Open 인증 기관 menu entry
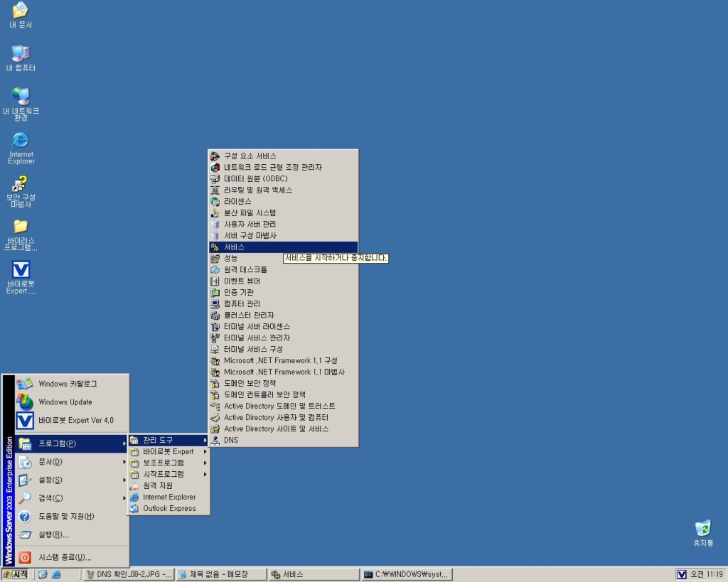The width and height of the screenshot is (728, 582). 283,292
